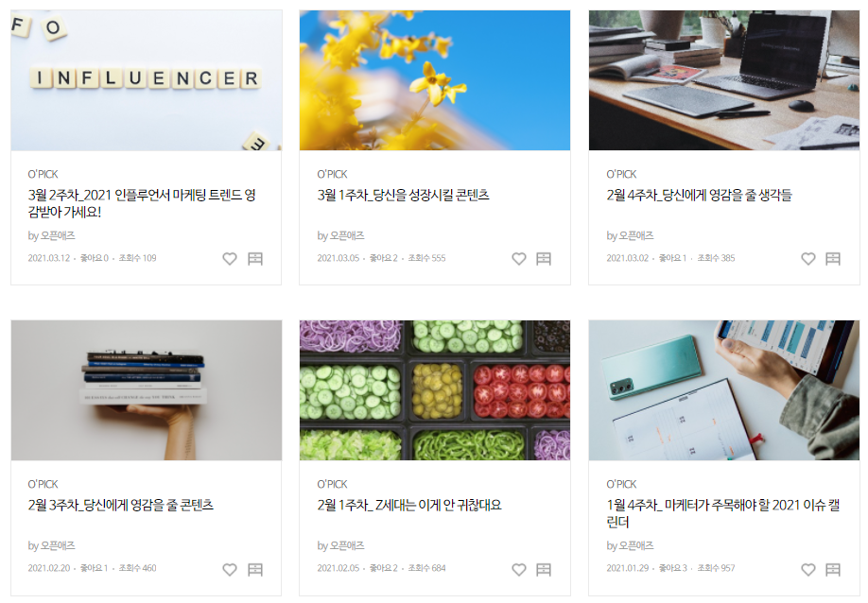The image size is (868, 603).
Task: Click author 오픈애즈 on 1월 4주차 card
Action: point(636,545)
